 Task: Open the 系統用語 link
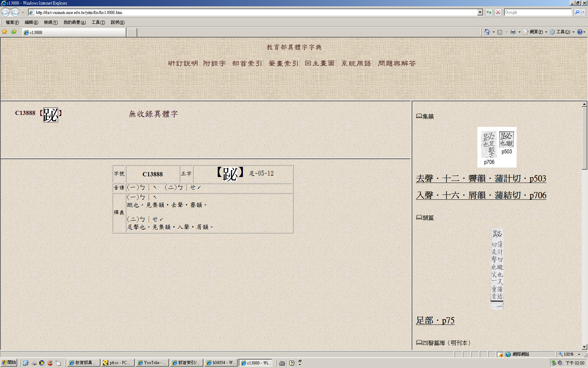tap(356, 63)
